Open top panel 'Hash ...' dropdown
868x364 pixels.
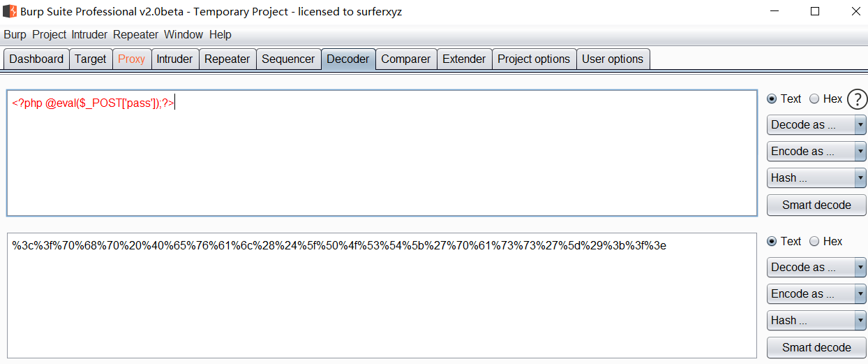point(816,178)
